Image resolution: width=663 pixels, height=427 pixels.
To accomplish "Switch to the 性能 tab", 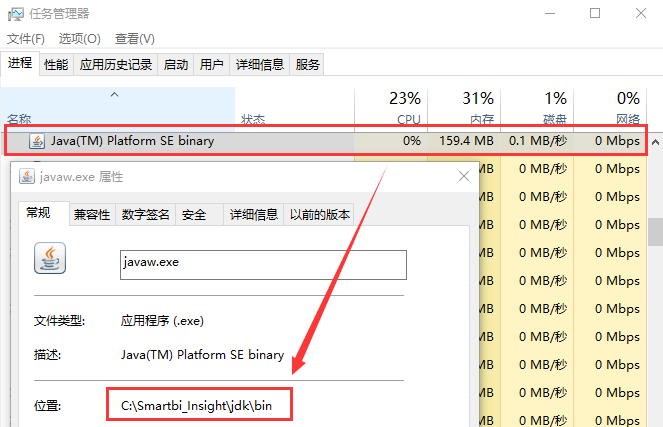I will click(x=56, y=65).
